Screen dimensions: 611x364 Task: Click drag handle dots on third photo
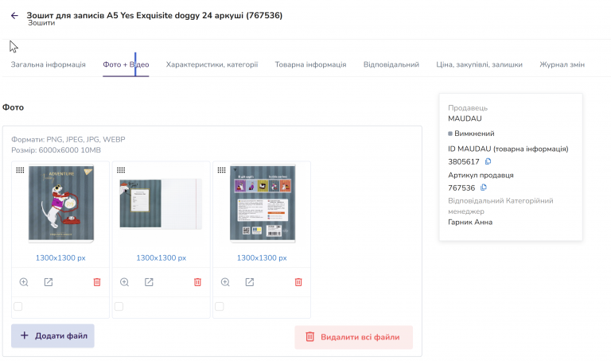coord(221,170)
